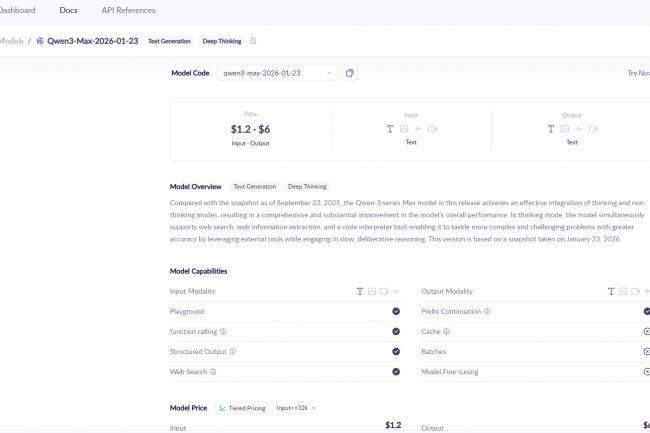
Task: Click the Web Search checkmark indicator
Action: pos(396,372)
